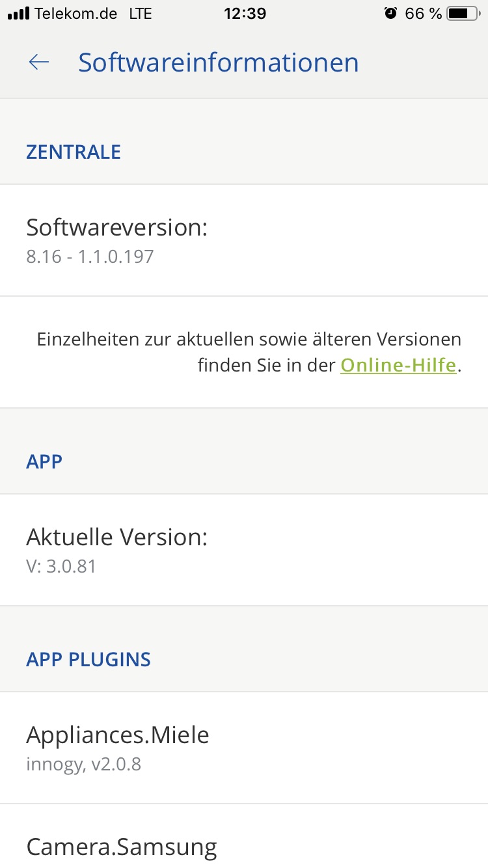Open the Appliances.Miele plugin entry
Viewport: 488px width, 868px height.
coord(244,748)
